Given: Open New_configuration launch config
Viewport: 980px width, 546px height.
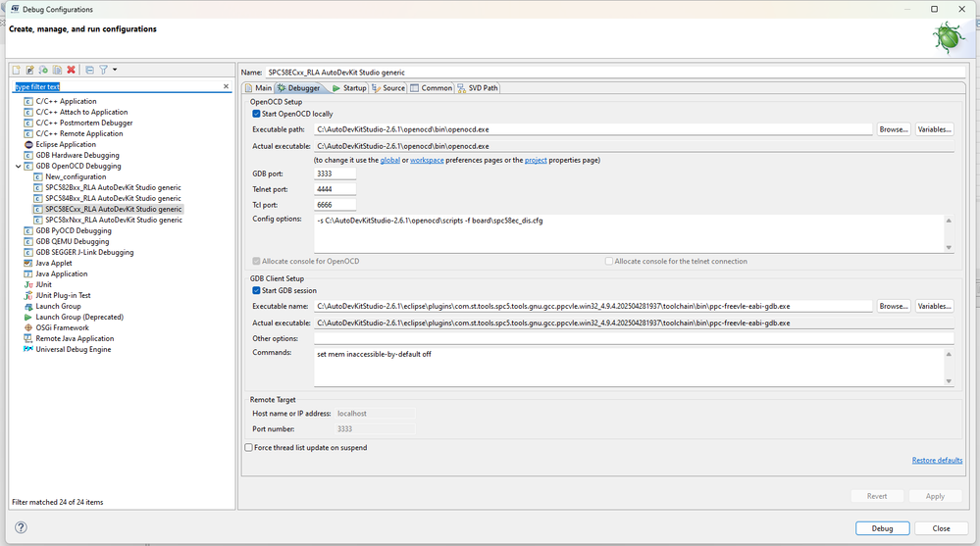Looking at the screenshot, I should (x=75, y=176).
